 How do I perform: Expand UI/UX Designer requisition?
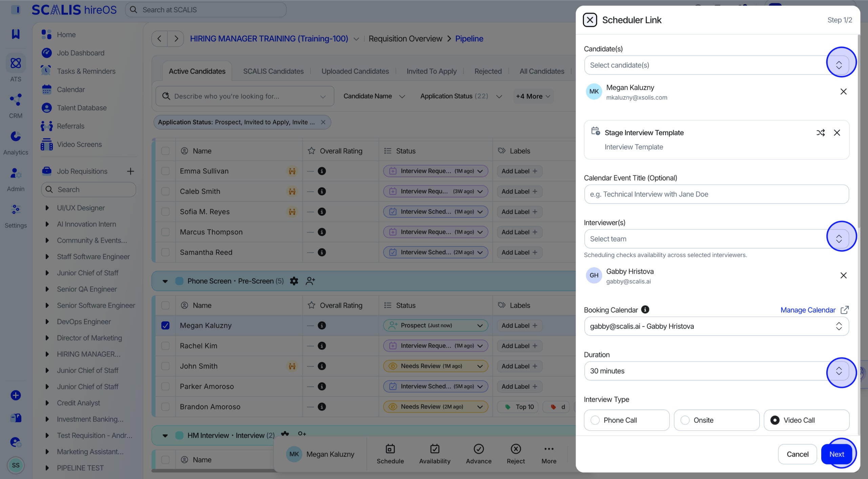click(x=47, y=208)
